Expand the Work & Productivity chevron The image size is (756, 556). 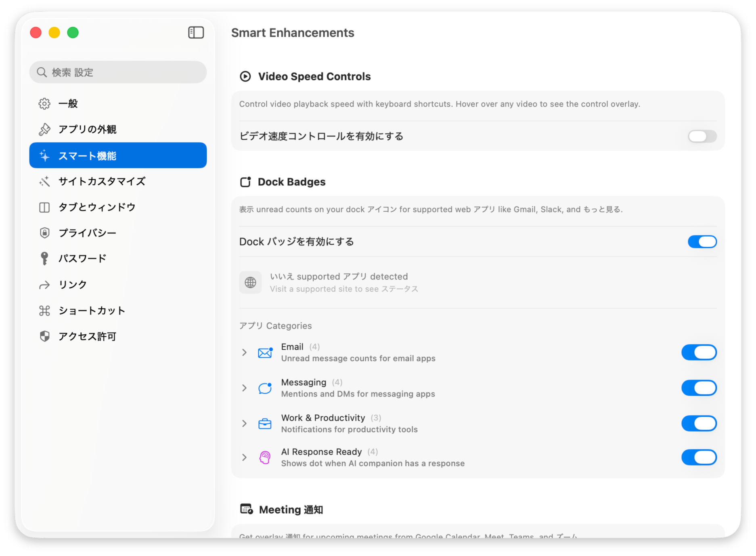[244, 424]
